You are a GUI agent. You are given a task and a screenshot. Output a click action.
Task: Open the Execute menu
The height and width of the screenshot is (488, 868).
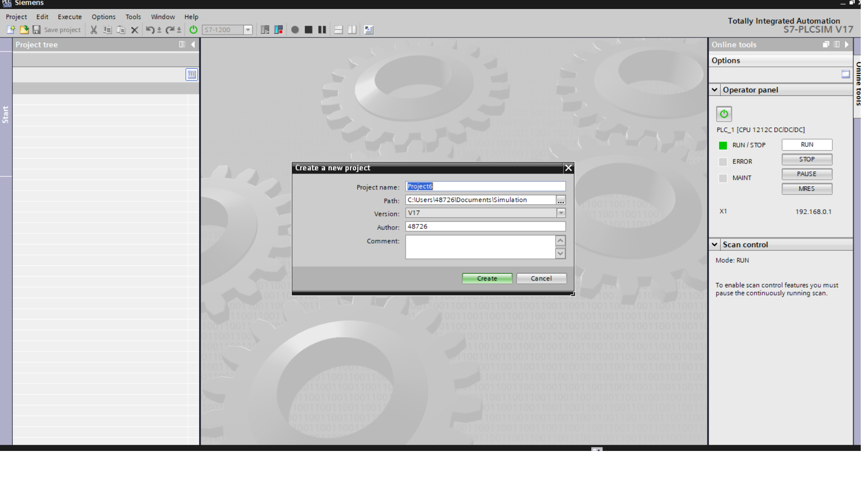[70, 17]
